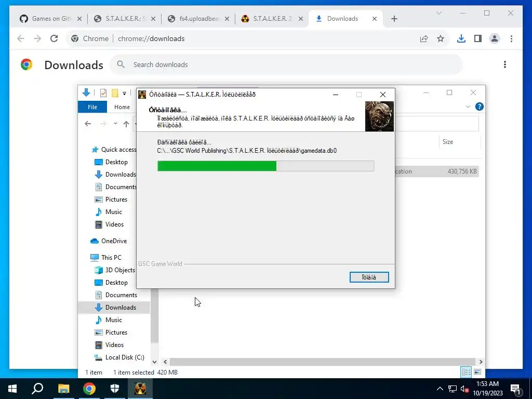This screenshot has height=399, width=532.
Task: Open recent locations dropdown in Explorer
Action: (x=115, y=124)
